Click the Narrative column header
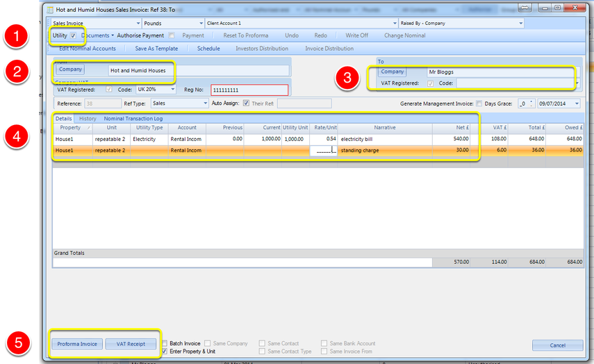Image resolution: width=594 pixels, height=364 pixels. pos(385,128)
